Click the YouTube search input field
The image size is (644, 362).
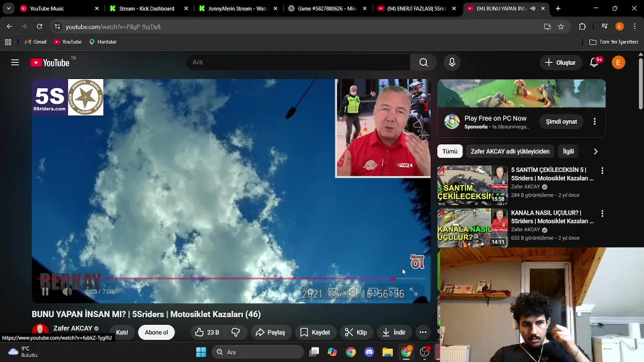coord(298,62)
